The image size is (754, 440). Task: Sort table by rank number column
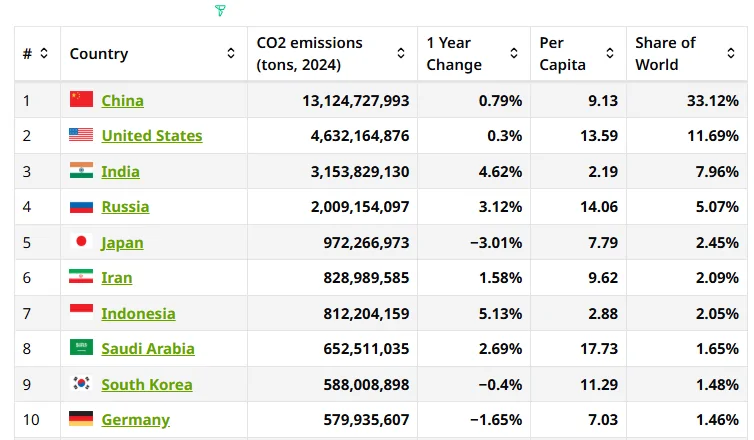(x=44, y=53)
